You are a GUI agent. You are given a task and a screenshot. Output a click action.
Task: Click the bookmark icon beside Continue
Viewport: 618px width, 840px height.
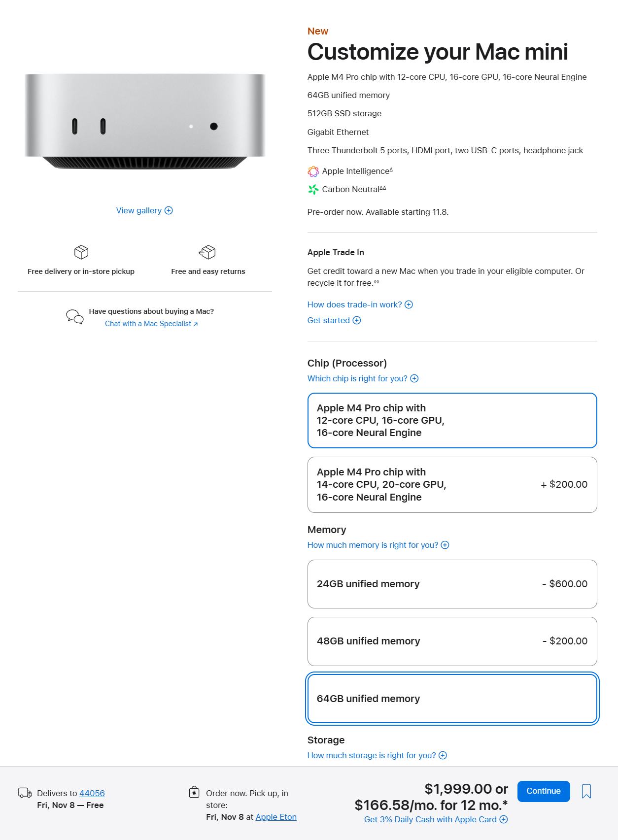point(586,791)
